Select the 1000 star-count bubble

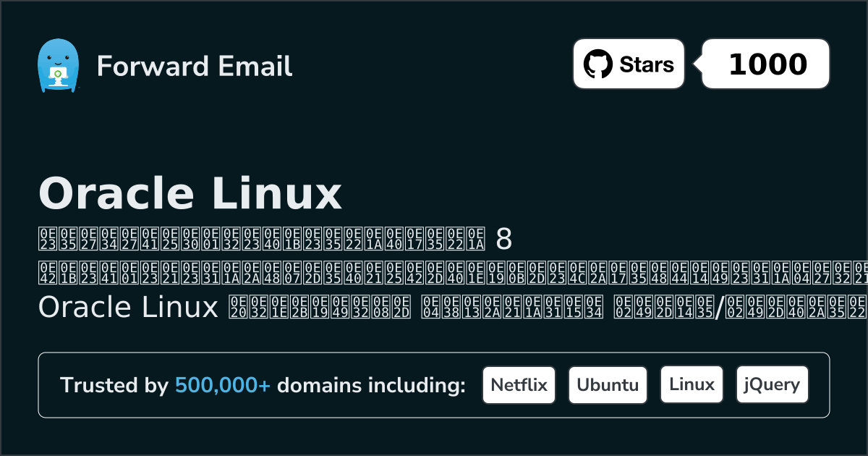coord(769,64)
